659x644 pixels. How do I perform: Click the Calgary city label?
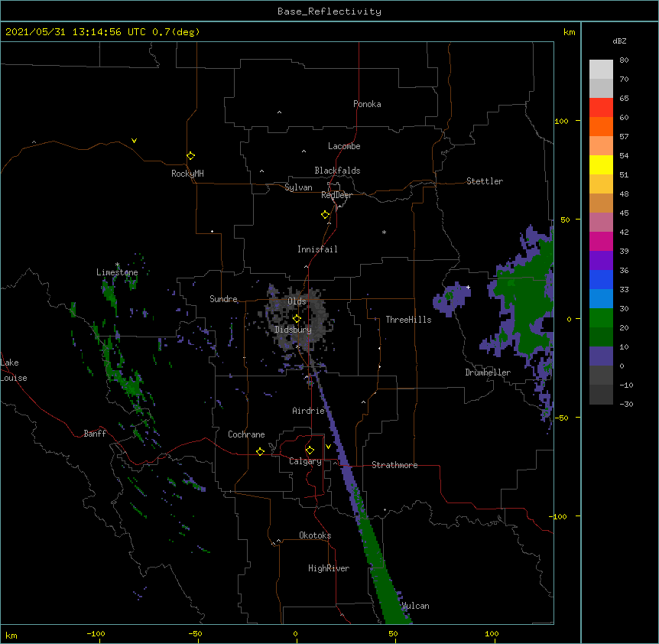point(306,461)
